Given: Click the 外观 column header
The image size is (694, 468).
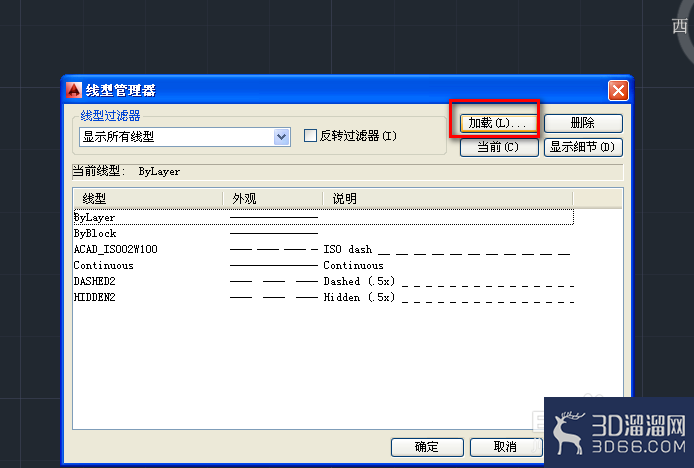Looking at the screenshot, I should pyautogui.click(x=273, y=198).
